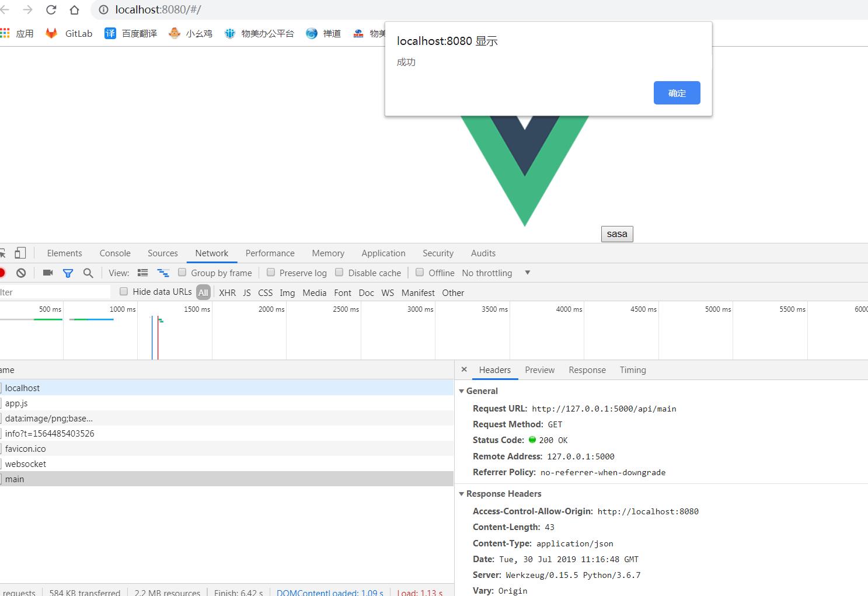This screenshot has height=596, width=868.
Task: Select the app.js request row
Action: [x=226, y=403]
